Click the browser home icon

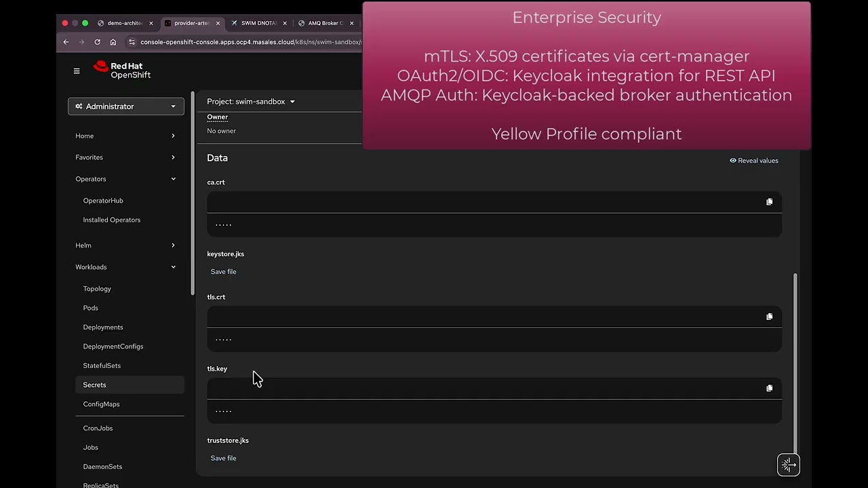(113, 42)
